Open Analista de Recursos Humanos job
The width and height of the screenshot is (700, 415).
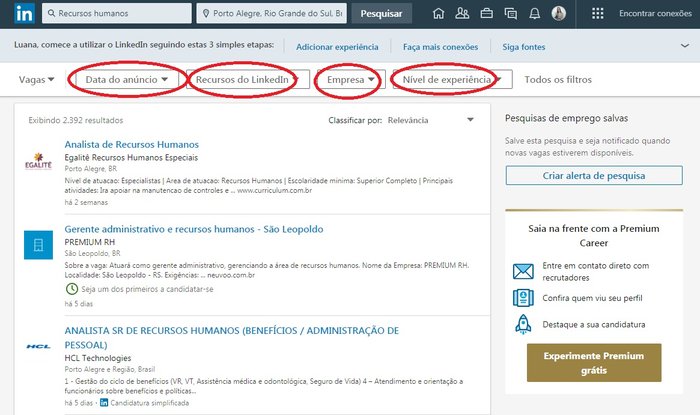[x=132, y=144]
